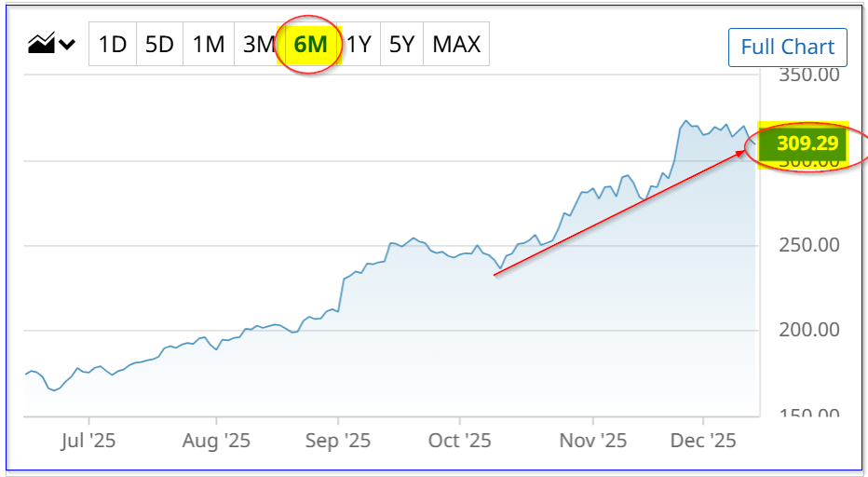Click the area chart type icon
Image resolution: width=868 pixels, height=477 pixels.
(x=41, y=44)
